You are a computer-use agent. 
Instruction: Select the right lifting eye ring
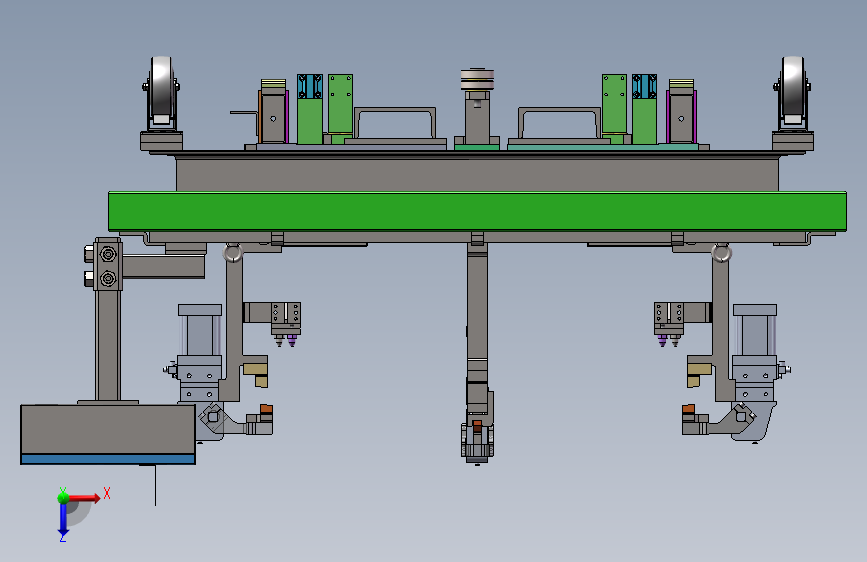(x=721, y=253)
